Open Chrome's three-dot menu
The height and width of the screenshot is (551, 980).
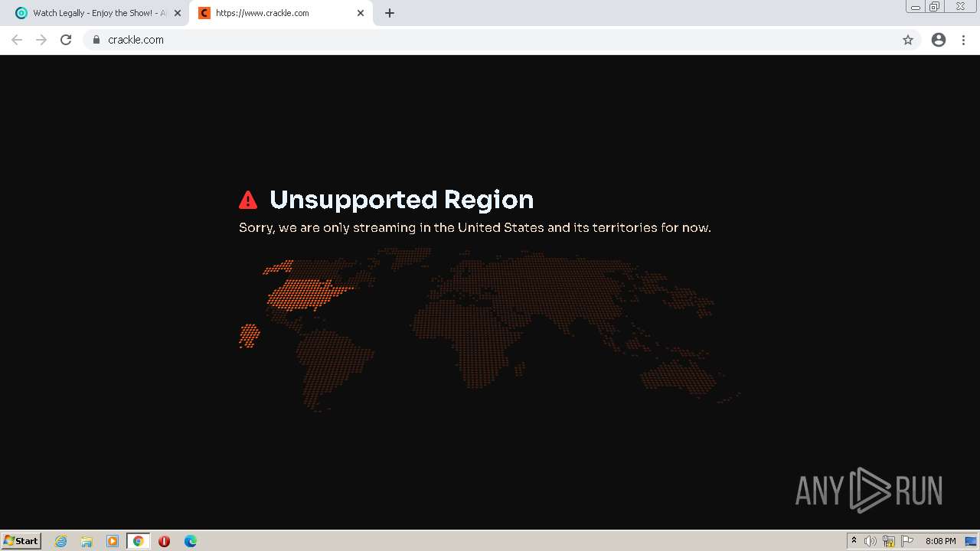tap(964, 40)
